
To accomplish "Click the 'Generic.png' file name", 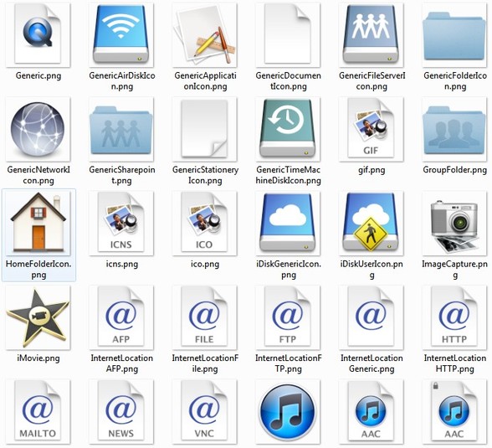I will click(x=38, y=76).
